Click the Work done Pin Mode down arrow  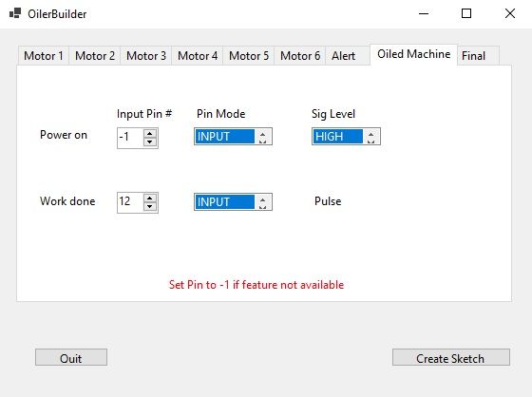(262, 206)
